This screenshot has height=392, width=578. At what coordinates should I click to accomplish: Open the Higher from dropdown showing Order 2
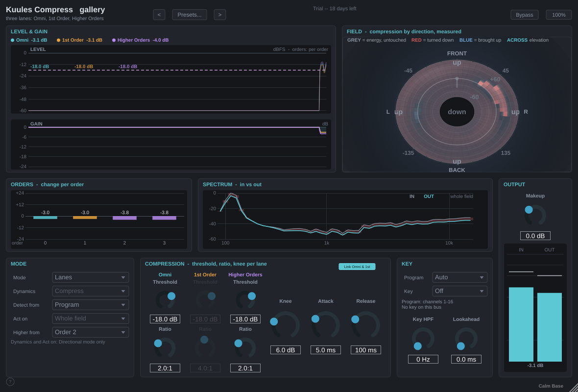point(91,332)
